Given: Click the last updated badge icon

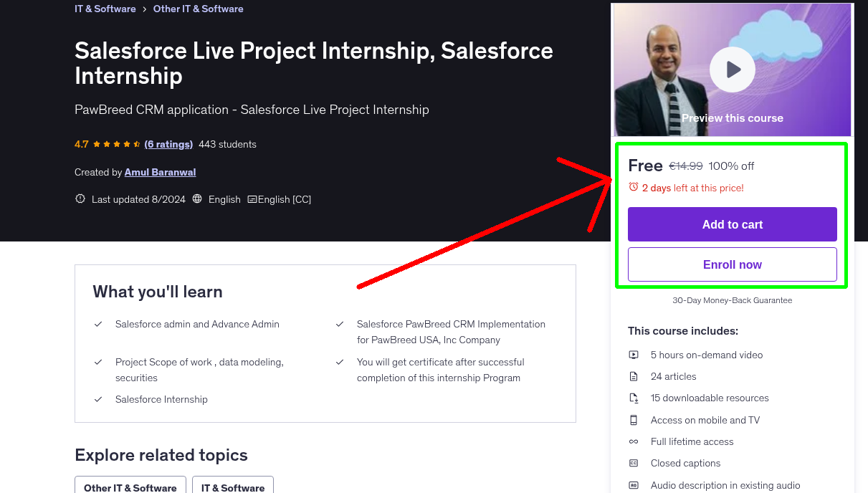Looking at the screenshot, I should pyautogui.click(x=80, y=199).
